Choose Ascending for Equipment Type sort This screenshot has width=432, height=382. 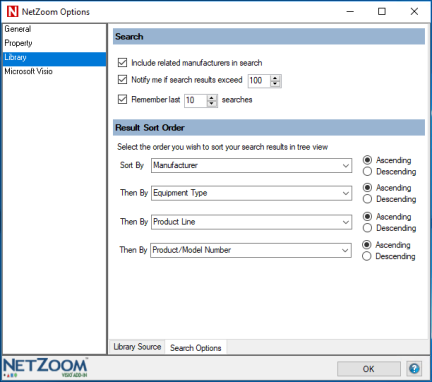(367, 188)
